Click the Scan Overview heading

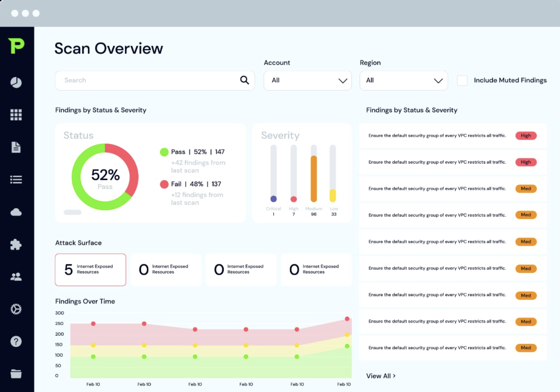coord(109,48)
